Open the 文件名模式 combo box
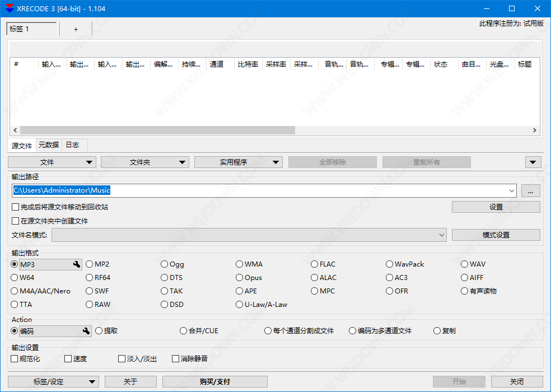The width and height of the screenshot is (551, 392). click(249, 235)
